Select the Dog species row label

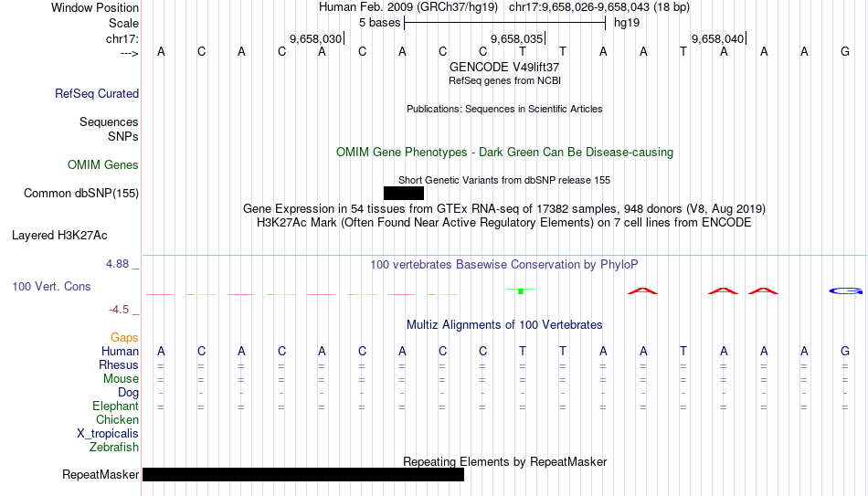pyautogui.click(x=129, y=393)
